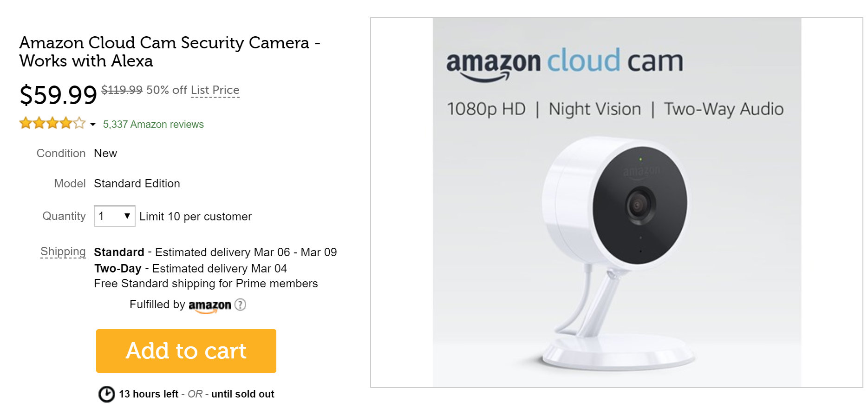Select the clock icon next to countdown timer
The width and height of the screenshot is (868, 404).
(x=106, y=394)
